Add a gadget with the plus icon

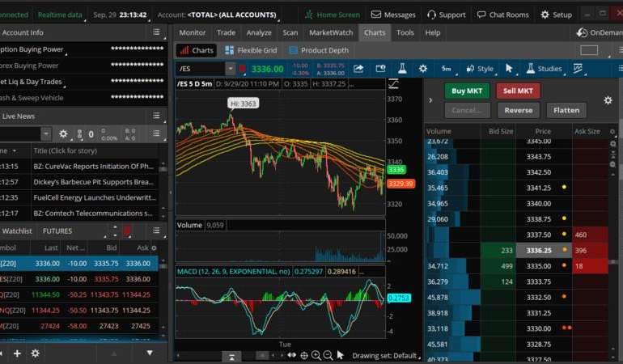coord(17,353)
